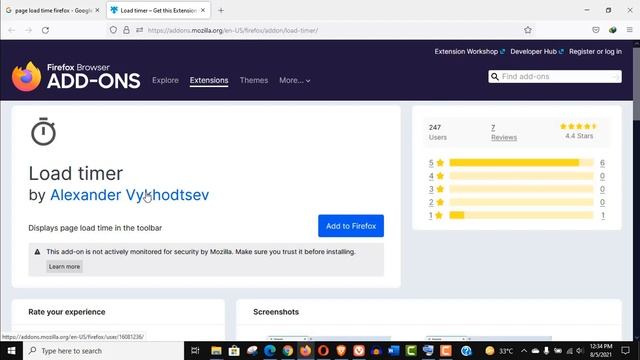Select the Load timer extension tab
Image resolution: width=640 pixels, height=360 pixels.
pos(158,11)
